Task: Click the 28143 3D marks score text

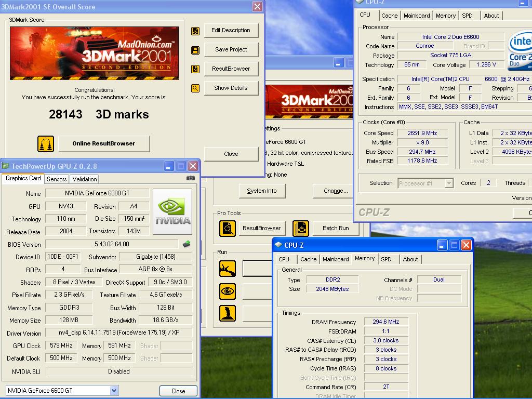Action: coord(99,114)
